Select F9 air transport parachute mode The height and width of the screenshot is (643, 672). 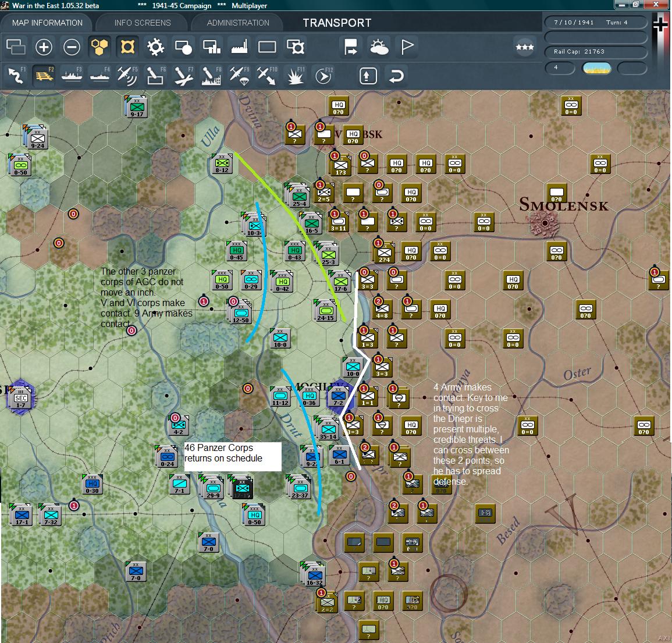pyautogui.click(x=239, y=76)
